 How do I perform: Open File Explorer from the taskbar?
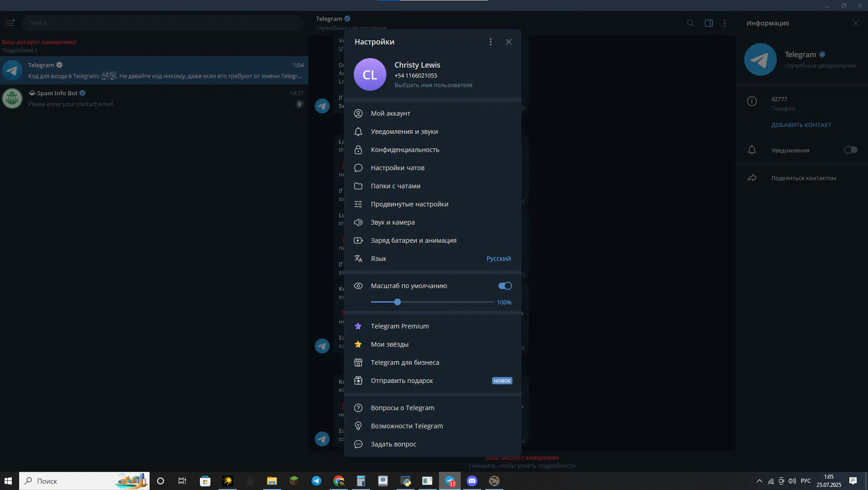click(272, 481)
